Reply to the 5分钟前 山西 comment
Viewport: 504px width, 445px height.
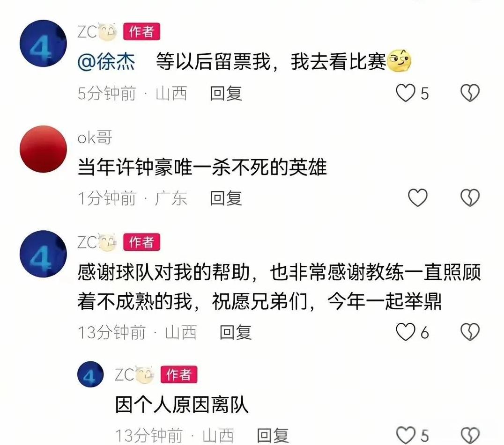coord(226,94)
